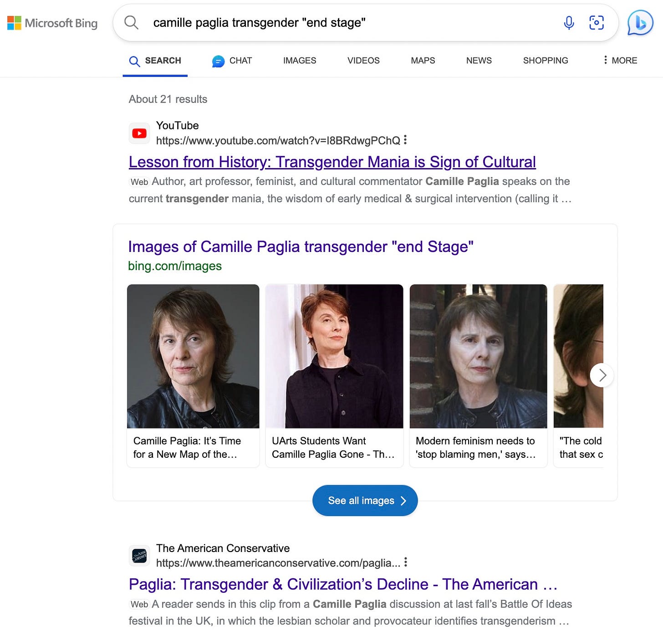Click the next arrow on image carousel
Viewport: 663px width, 644px height.
pyautogui.click(x=602, y=375)
